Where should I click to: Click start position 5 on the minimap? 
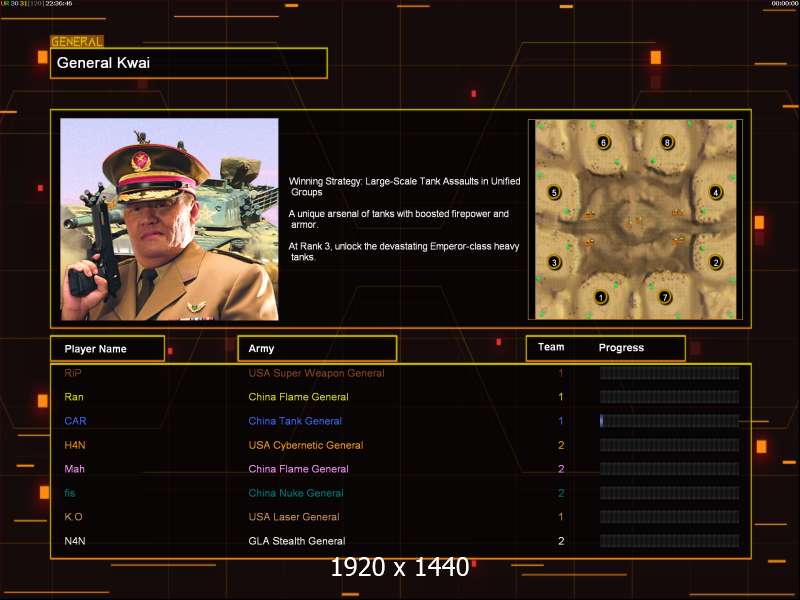coord(554,192)
